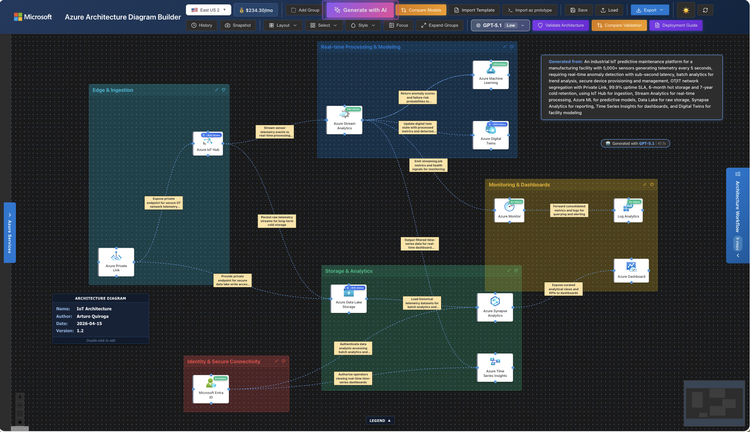Click the Edge & Ingestion group settings icon
Viewport: 750px width, 432px height.
tap(223, 89)
